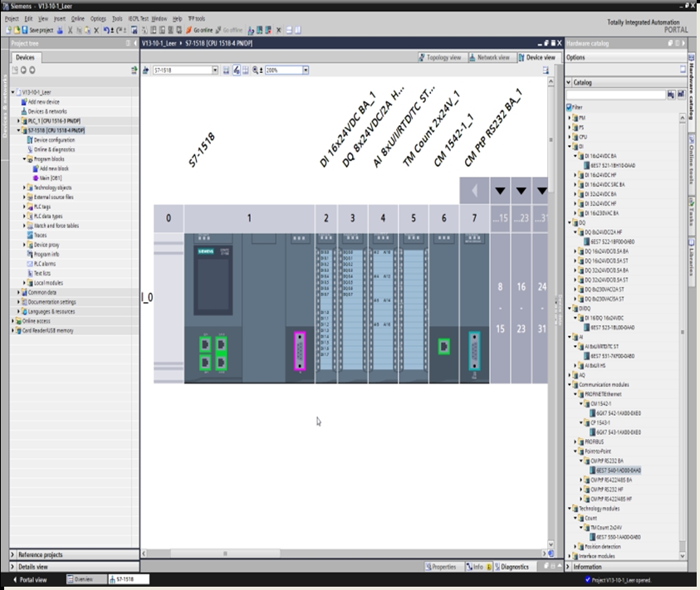This screenshot has width=700, height=590.
Task: Click the Print icon in toolbar
Action: (60, 31)
